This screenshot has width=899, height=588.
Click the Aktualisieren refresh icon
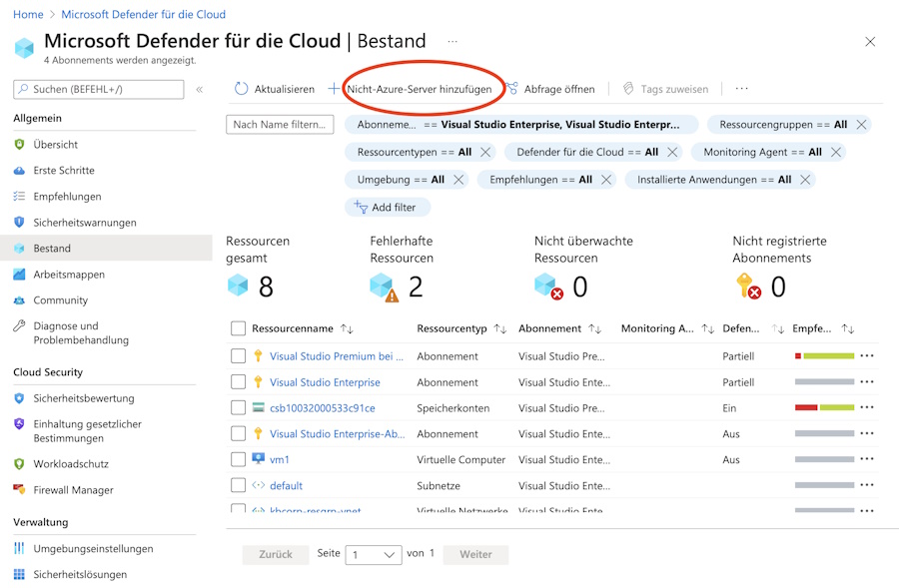tap(242, 89)
